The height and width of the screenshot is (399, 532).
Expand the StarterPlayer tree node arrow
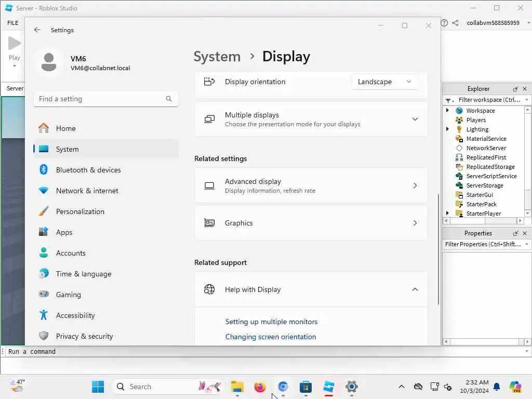447,213
